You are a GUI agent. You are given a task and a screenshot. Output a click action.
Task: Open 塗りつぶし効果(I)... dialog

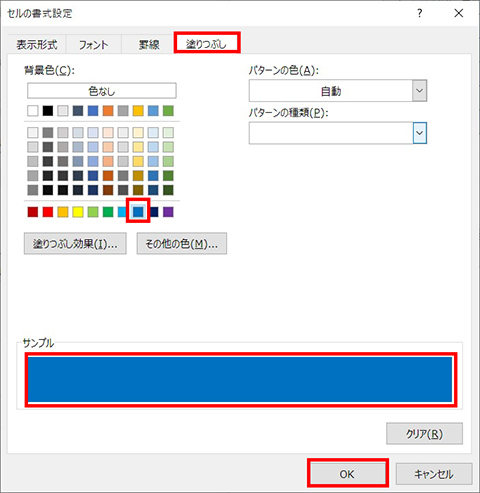point(75,244)
